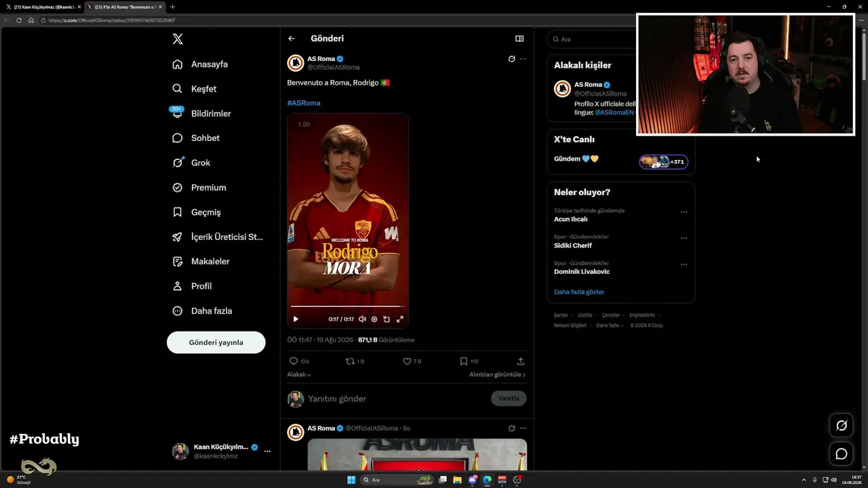Click the Daha fazla göster link
The image size is (868, 488).
point(579,292)
